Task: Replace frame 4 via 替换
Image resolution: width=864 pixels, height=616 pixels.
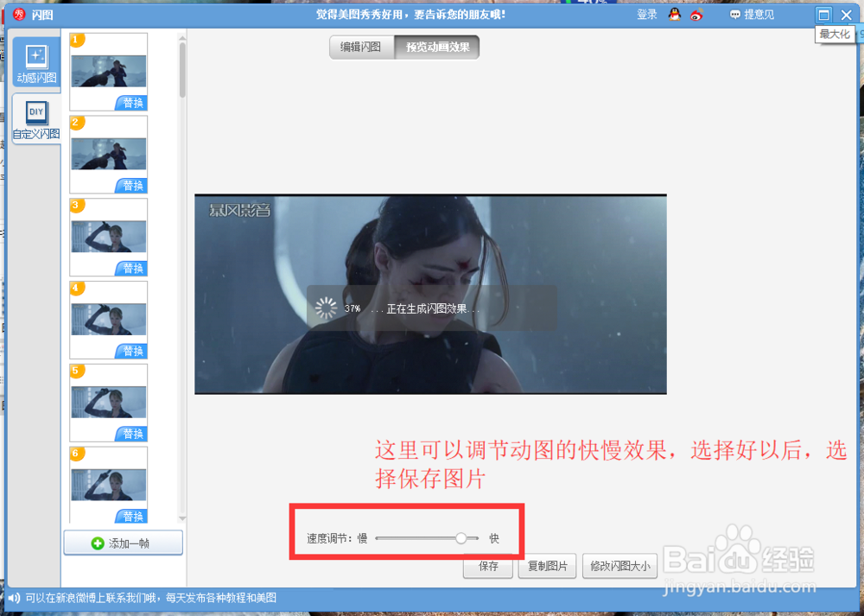Action: point(132,351)
